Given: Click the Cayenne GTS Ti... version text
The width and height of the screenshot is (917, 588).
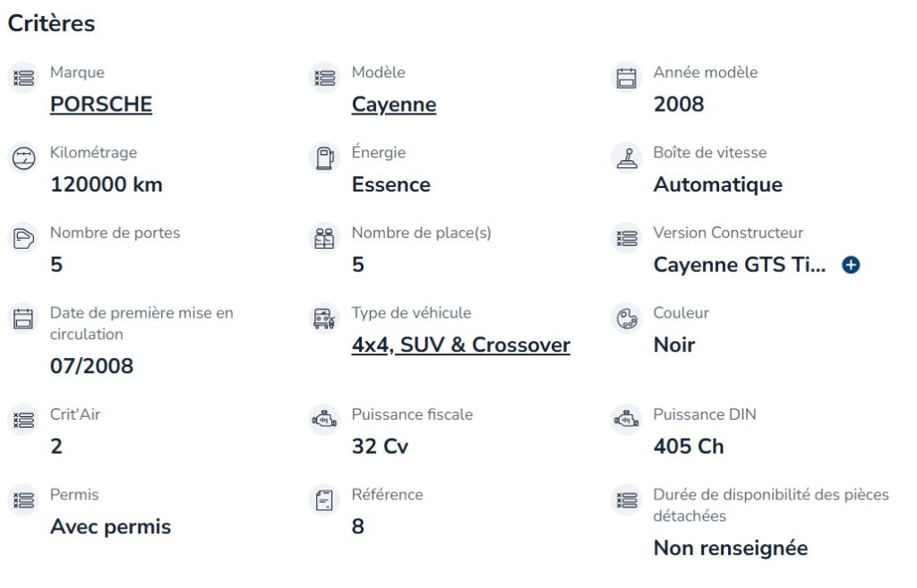Looking at the screenshot, I should (739, 265).
